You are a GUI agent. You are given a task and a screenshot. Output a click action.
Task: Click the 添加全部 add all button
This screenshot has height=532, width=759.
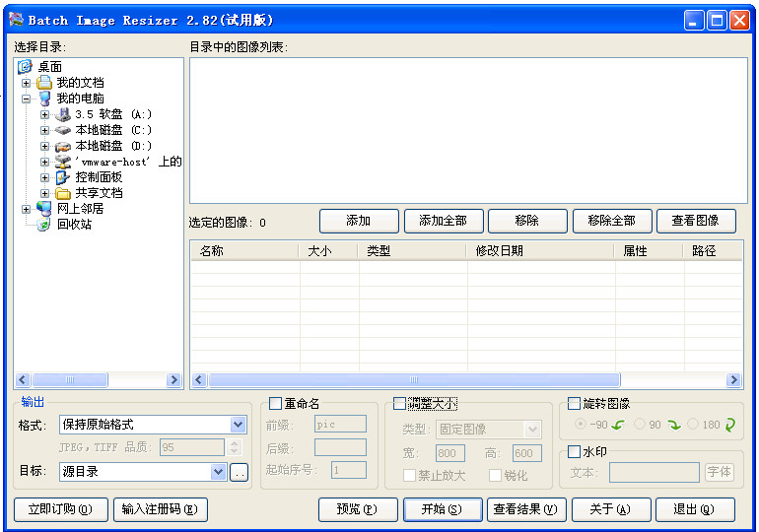tap(444, 221)
